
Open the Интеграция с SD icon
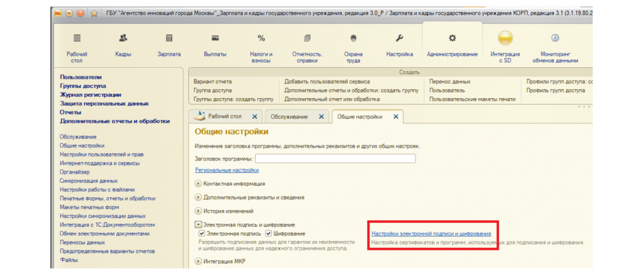[505, 38]
